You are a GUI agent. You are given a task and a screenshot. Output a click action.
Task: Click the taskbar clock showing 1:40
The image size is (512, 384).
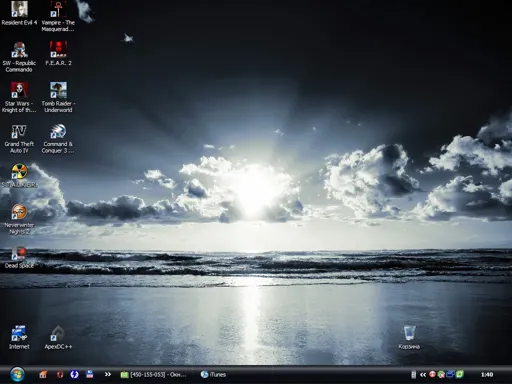point(487,375)
